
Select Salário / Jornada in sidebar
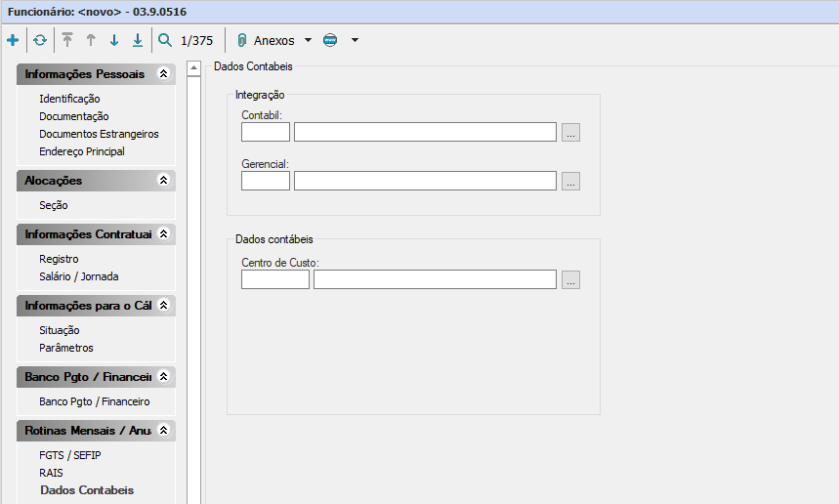[79, 276]
